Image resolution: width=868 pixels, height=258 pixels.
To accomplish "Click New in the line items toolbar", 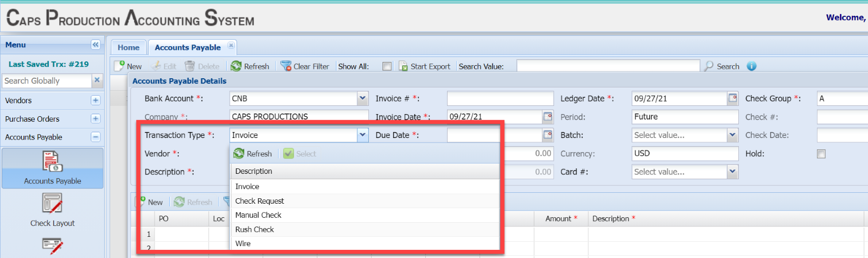I will tap(149, 202).
